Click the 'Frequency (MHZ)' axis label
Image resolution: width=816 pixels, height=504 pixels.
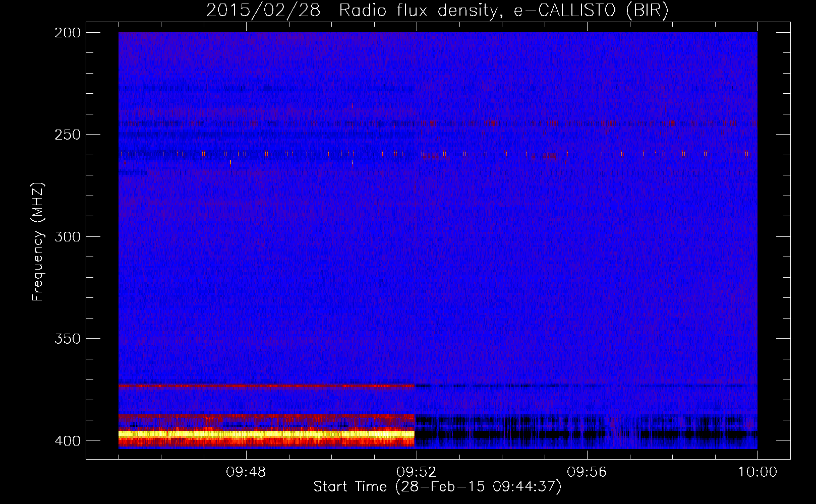[x=38, y=242]
